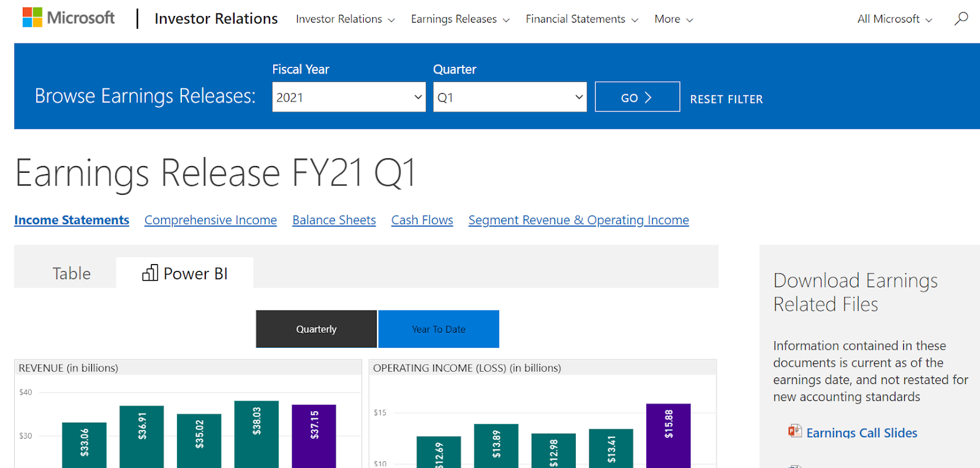Click the $38.03 revenue bar
The height and width of the screenshot is (468, 980).
tap(257, 434)
